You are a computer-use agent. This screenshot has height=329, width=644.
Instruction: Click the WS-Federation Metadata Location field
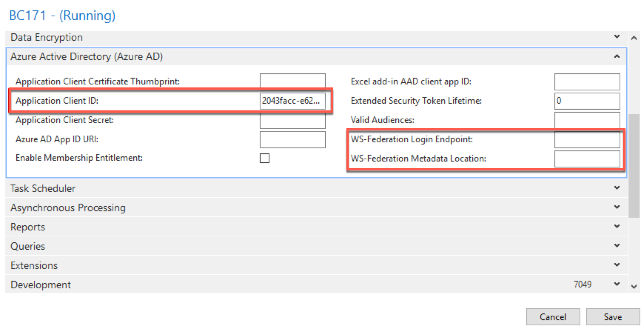tap(587, 159)
